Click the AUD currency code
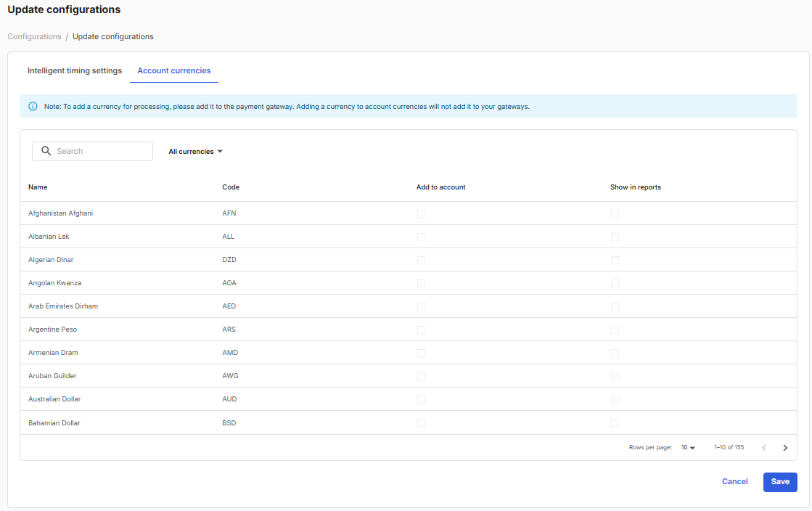The image size is (812, 511). point(229,399)
